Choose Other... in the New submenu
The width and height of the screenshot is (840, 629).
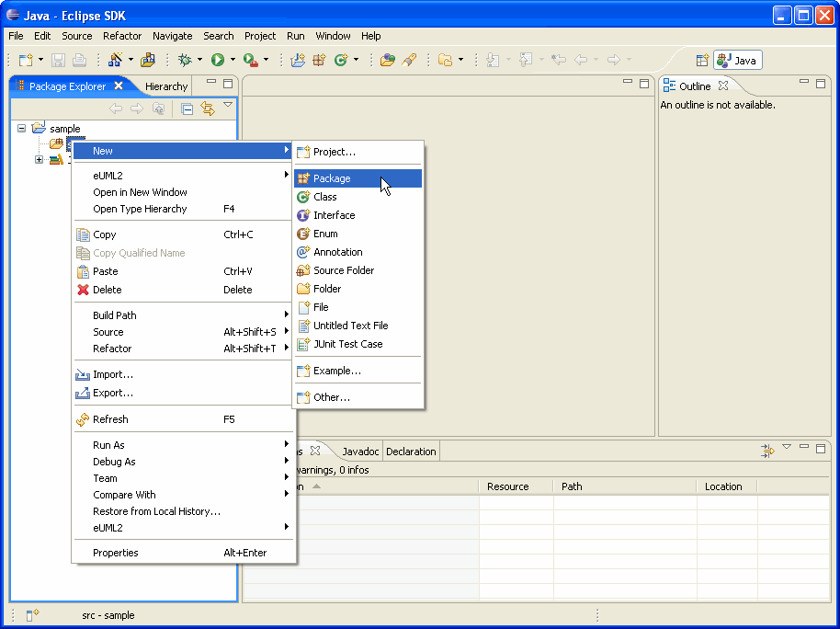point(358,397)
